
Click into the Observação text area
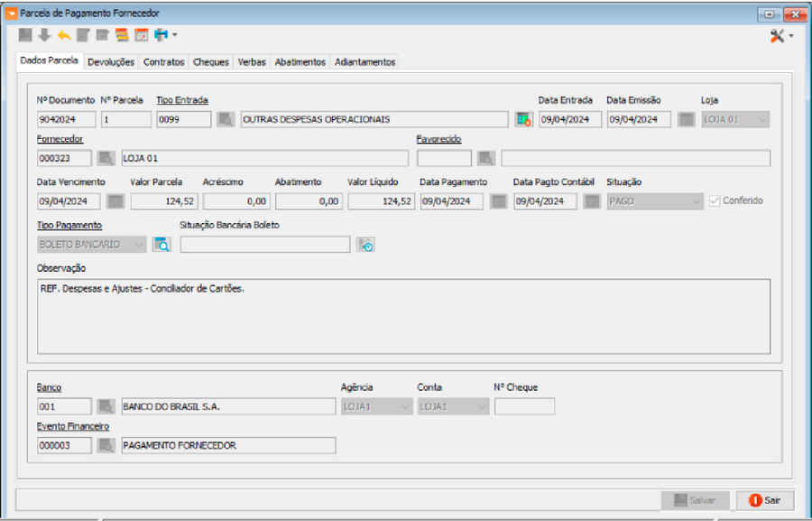[x=403, y=316]
